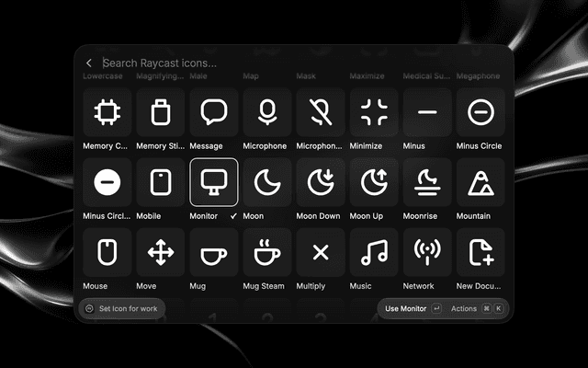
Task: Click the Monitor label text
Action: (x=204, y=216)
